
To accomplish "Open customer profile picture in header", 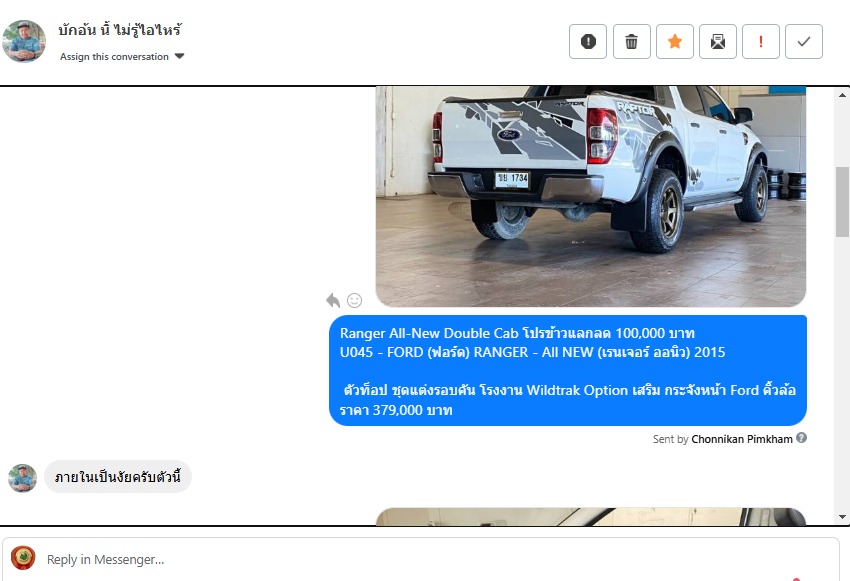I will pos(24,41).
